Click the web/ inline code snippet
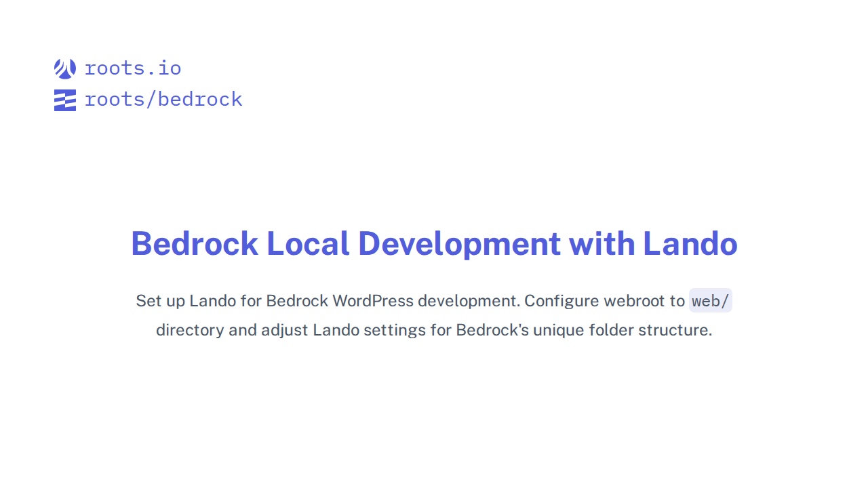This screenshot has width=868, height=488. (710, 301)
